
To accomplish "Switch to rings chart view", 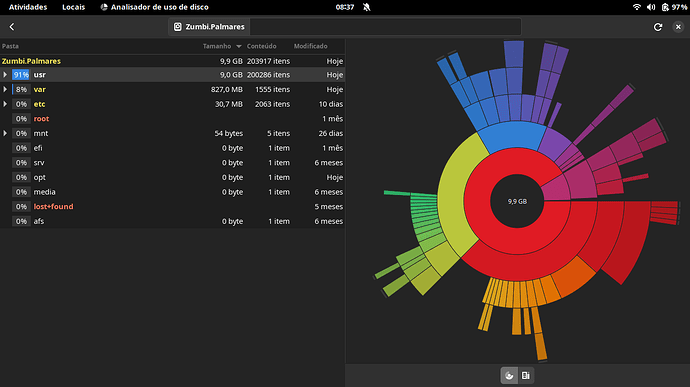I will 509,376.
